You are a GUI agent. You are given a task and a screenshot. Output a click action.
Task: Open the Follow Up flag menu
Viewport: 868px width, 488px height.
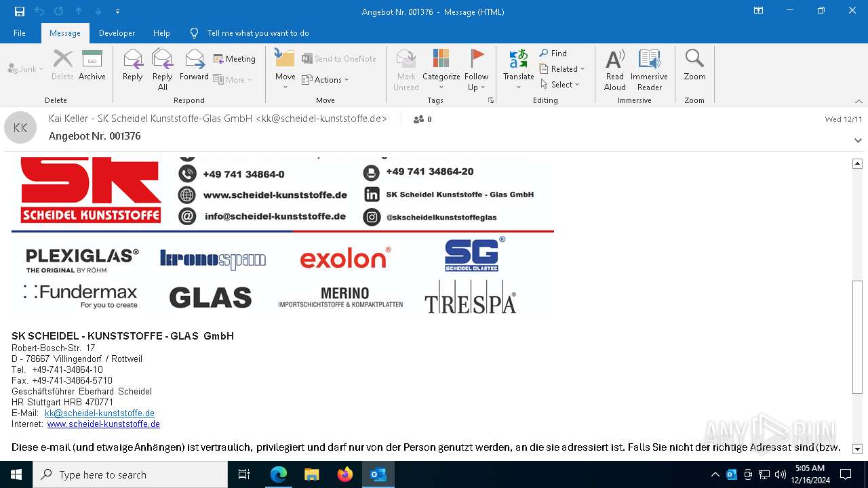click(477, 69)
